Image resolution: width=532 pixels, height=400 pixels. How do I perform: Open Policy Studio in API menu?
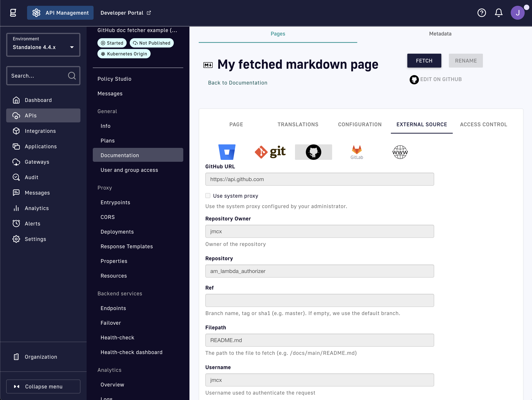[x=114, y=79]
